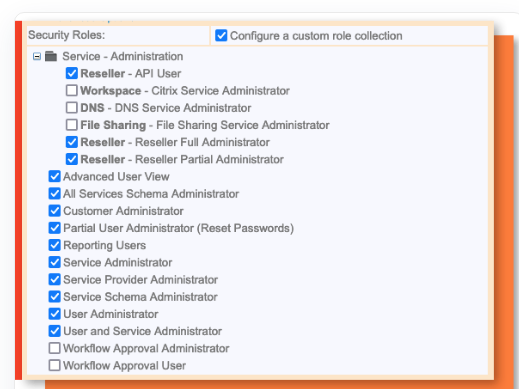519x389 pixels.
Task: Uncheck Service Provider Administrator role
Action: click(x=54, y=279)
